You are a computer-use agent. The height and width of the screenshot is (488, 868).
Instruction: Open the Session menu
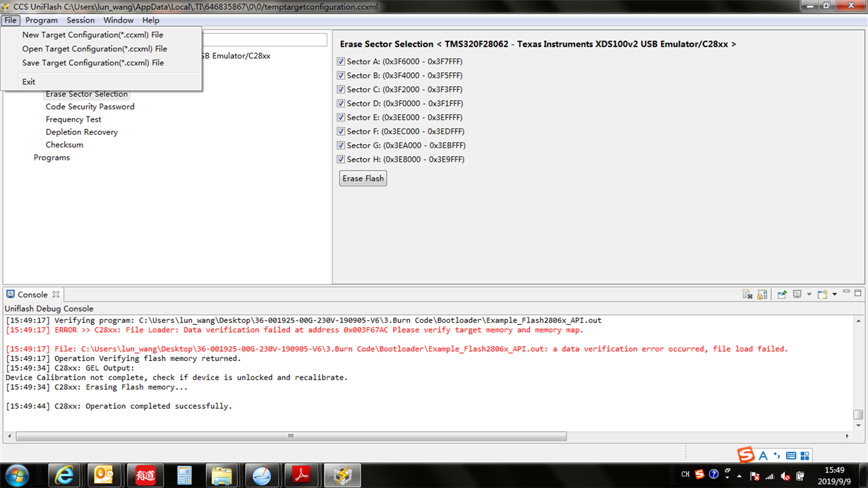pyautogui.click(x=80, y=20)
